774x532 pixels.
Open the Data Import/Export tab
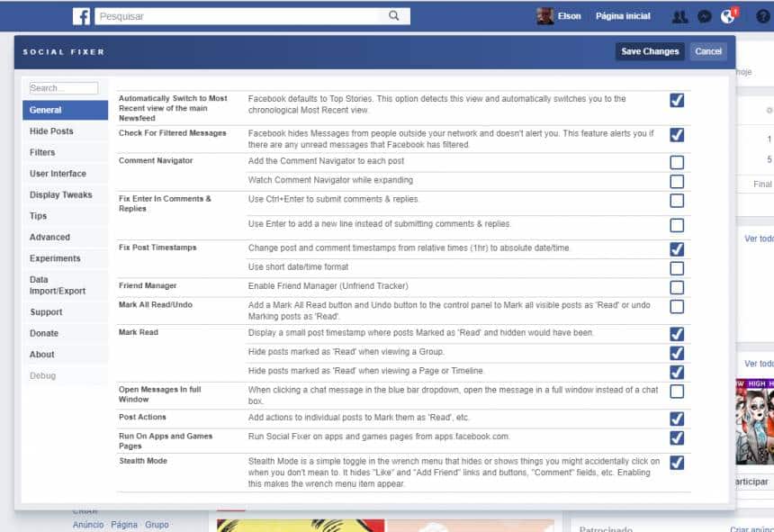click(65, 285)
